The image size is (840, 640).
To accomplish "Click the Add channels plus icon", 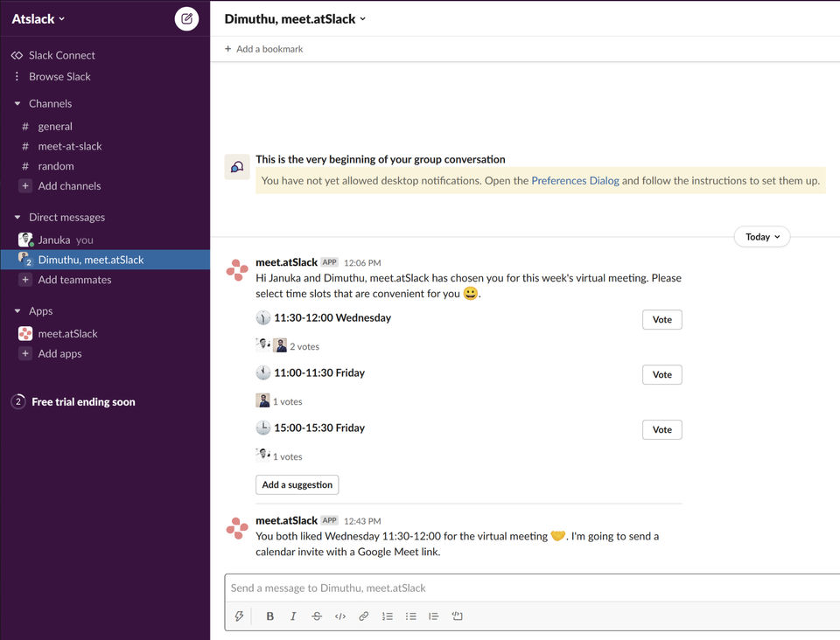I will click(25, 185).
